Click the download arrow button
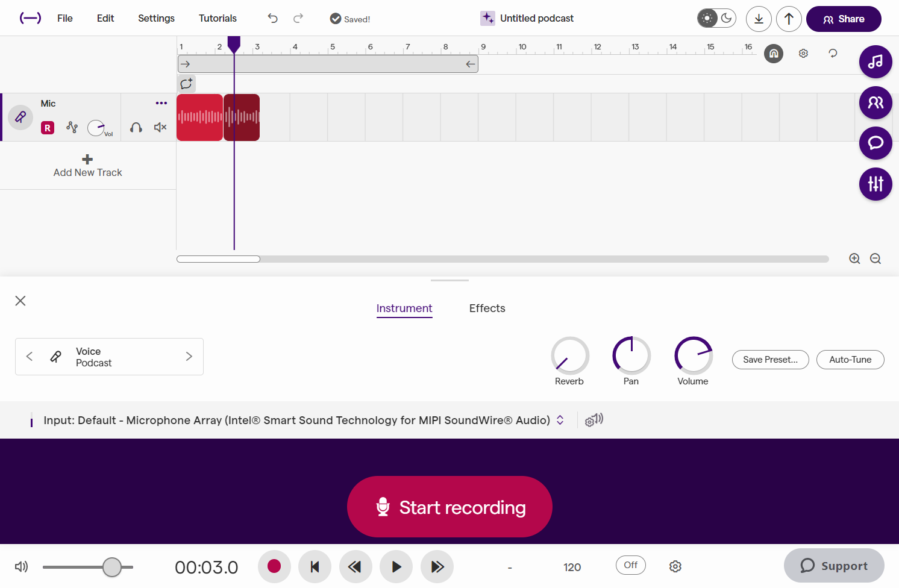 point(759,19)
